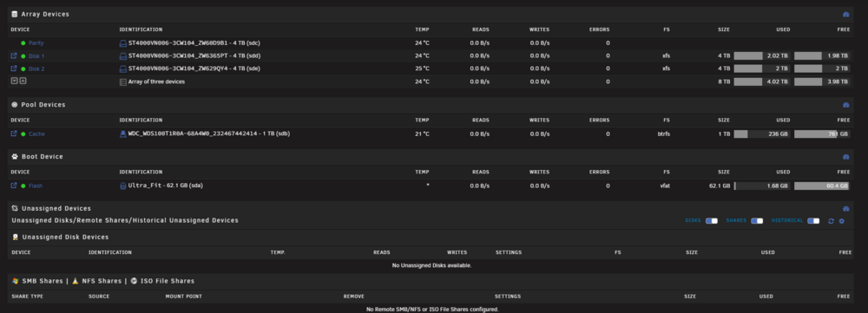This screenshot has width=868, height=313.
Task: Select Ultra_Fit - 62.1 GB (sda) text
Action: [x=166, y=186]
